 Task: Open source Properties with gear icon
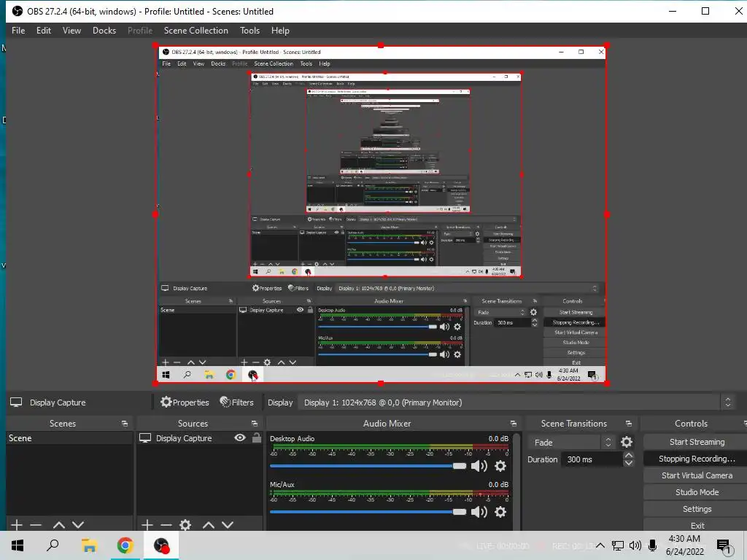[185, 402]
